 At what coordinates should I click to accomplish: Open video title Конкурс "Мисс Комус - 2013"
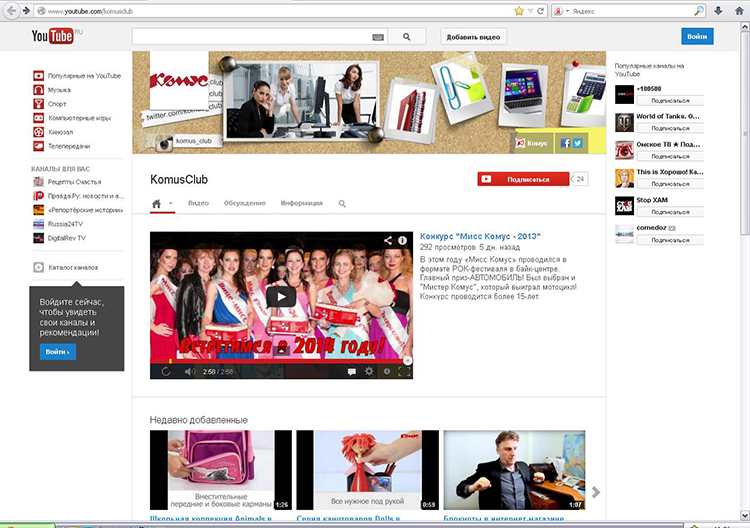480,236
